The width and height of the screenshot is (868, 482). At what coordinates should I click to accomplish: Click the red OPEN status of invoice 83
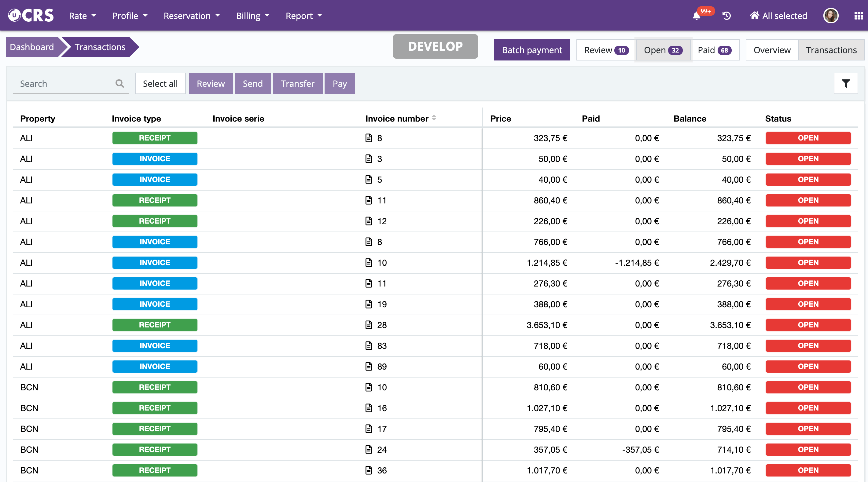pyautogui.click(x=808, y=345)
